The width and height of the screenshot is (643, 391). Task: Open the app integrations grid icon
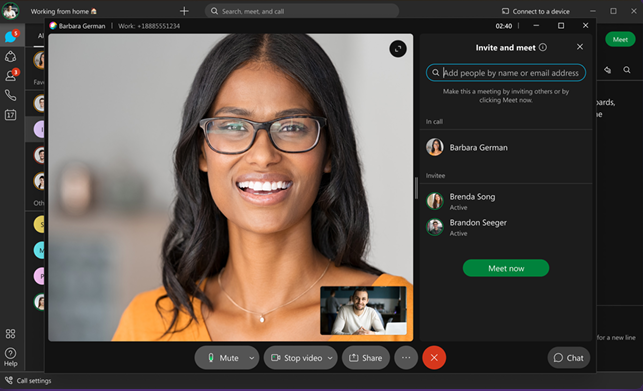(10, 334)
